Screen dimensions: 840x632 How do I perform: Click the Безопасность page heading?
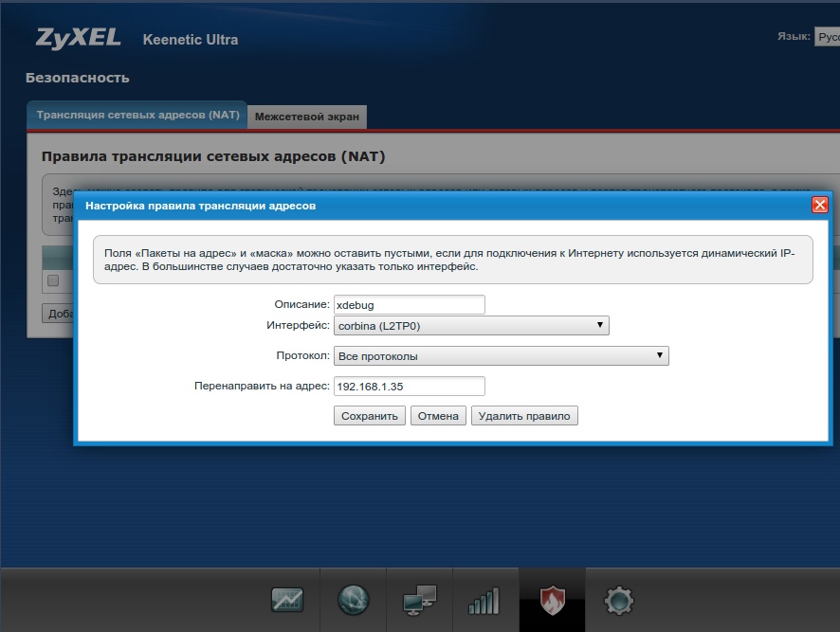[x=78, y=79]
